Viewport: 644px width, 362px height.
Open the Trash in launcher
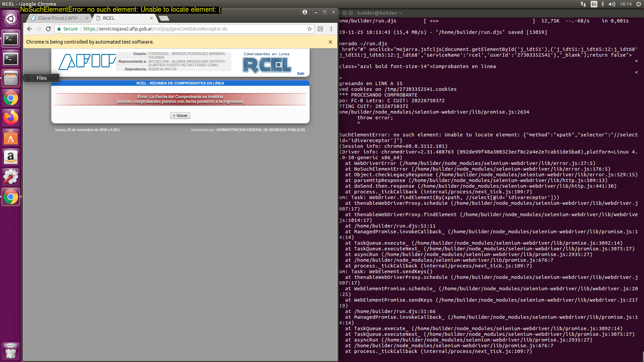(x=11, y=351)
